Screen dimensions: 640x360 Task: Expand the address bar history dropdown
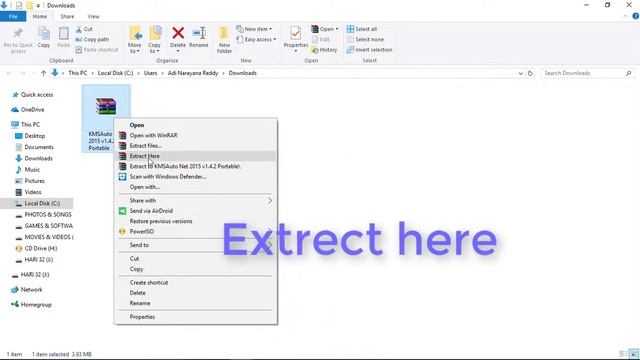click(520, 73)
